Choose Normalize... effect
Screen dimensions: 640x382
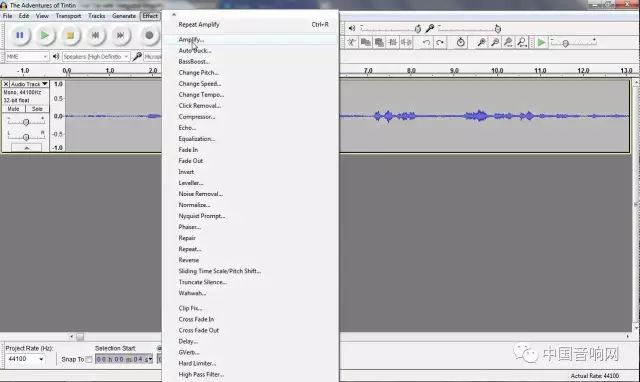coord(251,205)
